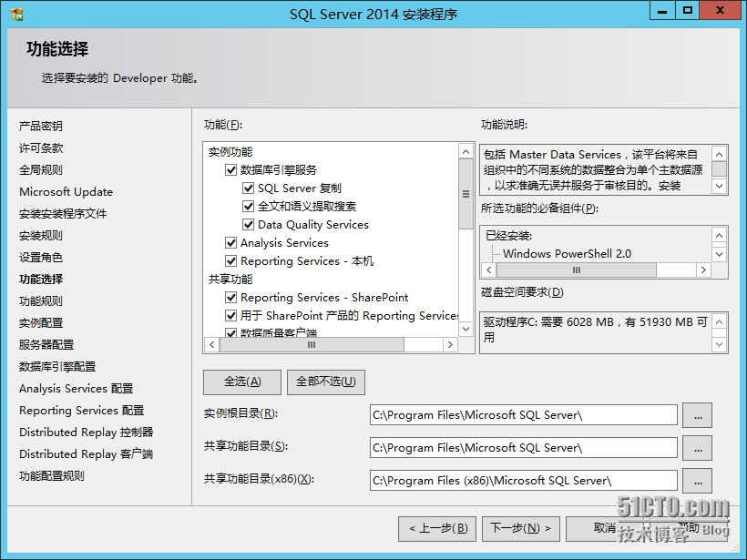Click feature list scroll up arrow
Image resolution: width=747 pixels, height=560 pixels.
tap(466, 152)
